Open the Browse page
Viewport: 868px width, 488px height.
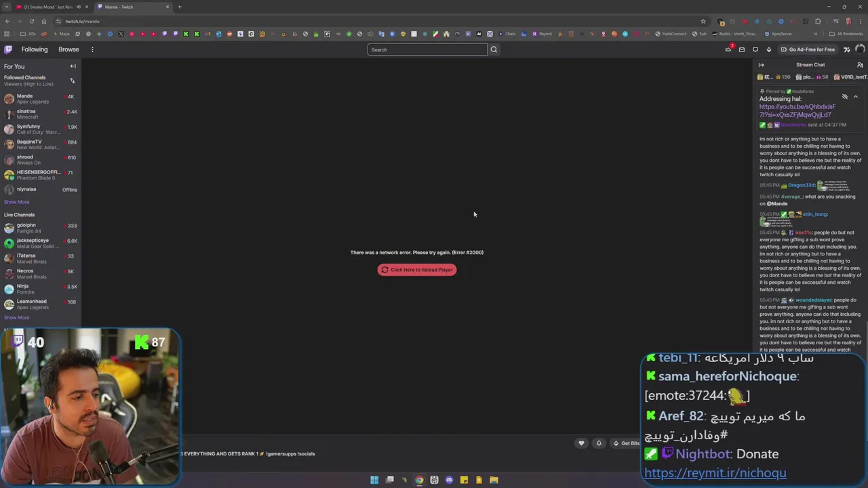click(x=68, y=49)
